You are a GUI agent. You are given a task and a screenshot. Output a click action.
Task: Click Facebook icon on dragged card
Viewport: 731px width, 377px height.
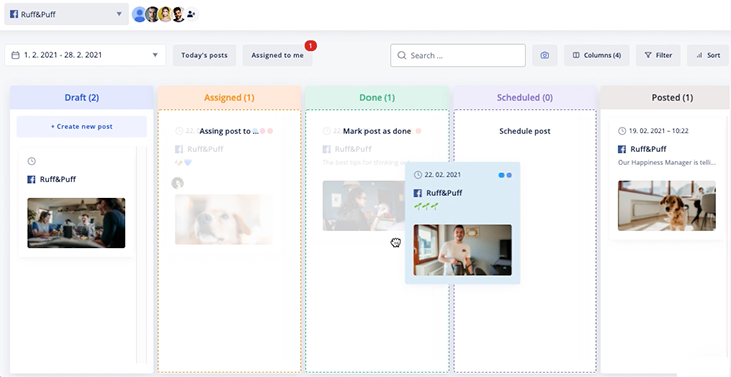coord(418,193)
